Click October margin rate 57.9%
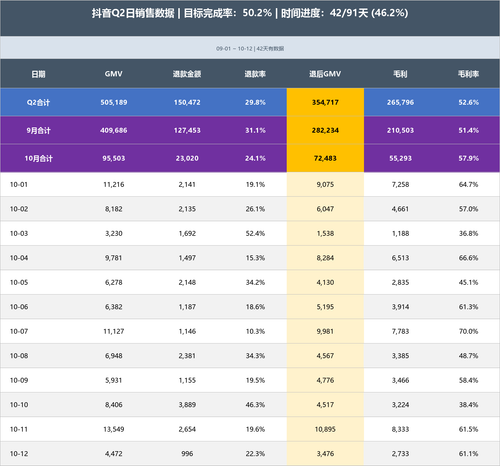The height and width of the screenshot is (466, 500). point(468,158)
